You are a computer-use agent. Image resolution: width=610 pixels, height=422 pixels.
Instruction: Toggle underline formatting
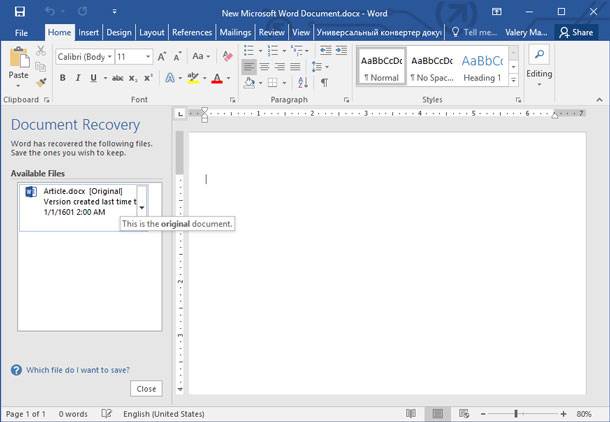point(93,78)
